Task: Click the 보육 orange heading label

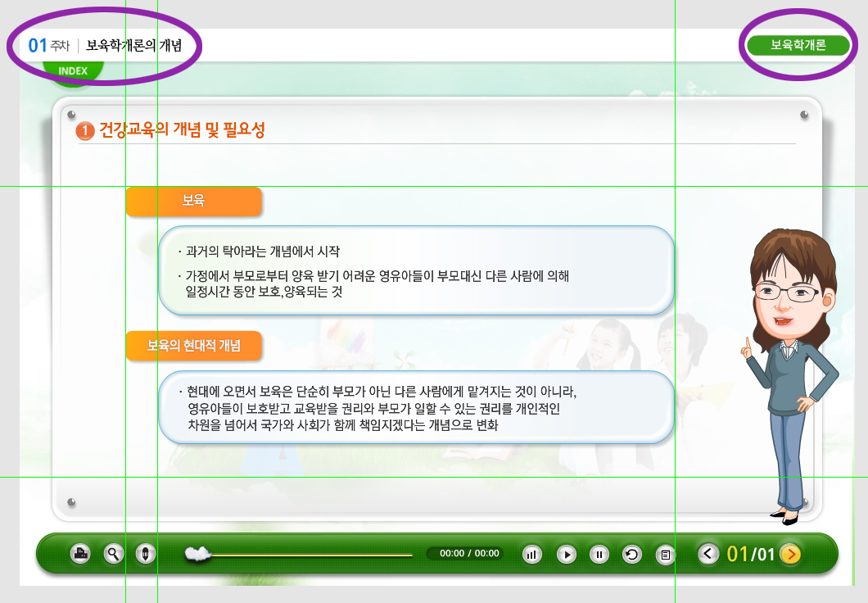Action: click(x=194, y=201)
